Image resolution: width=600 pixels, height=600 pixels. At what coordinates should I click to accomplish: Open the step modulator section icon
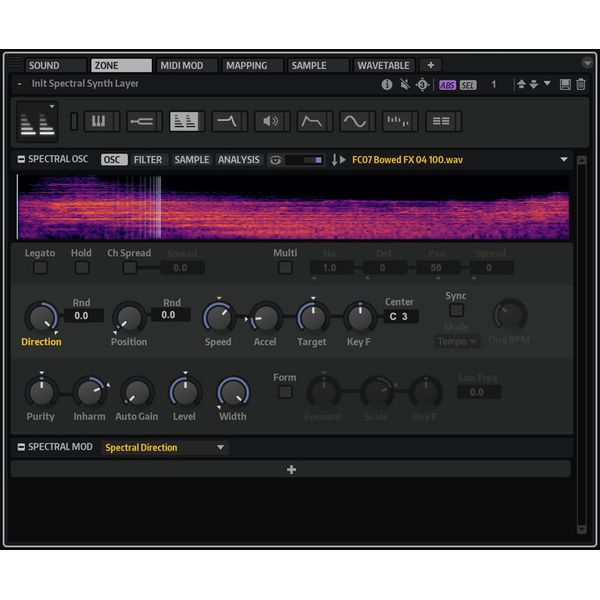(400, 122)
